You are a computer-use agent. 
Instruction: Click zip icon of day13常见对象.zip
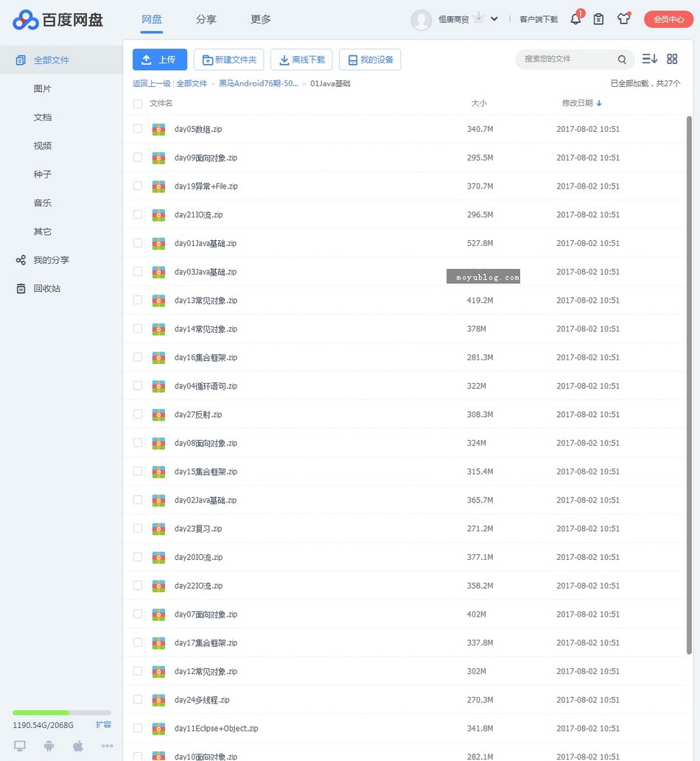tap(158, 301)
